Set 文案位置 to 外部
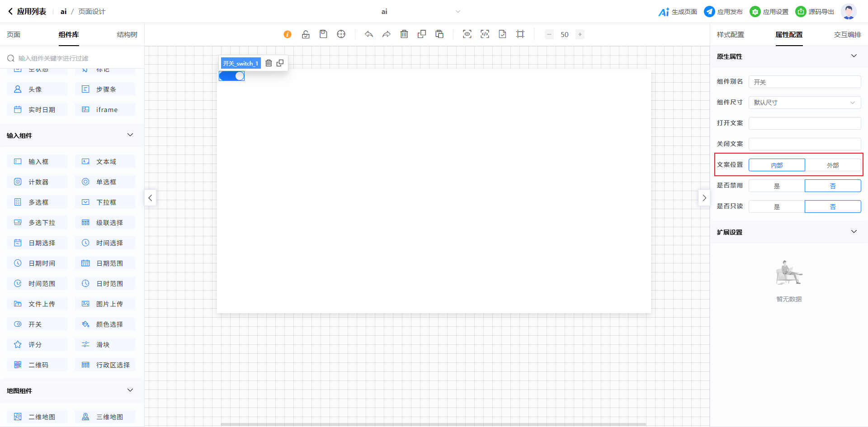 [x=833, y=165]
